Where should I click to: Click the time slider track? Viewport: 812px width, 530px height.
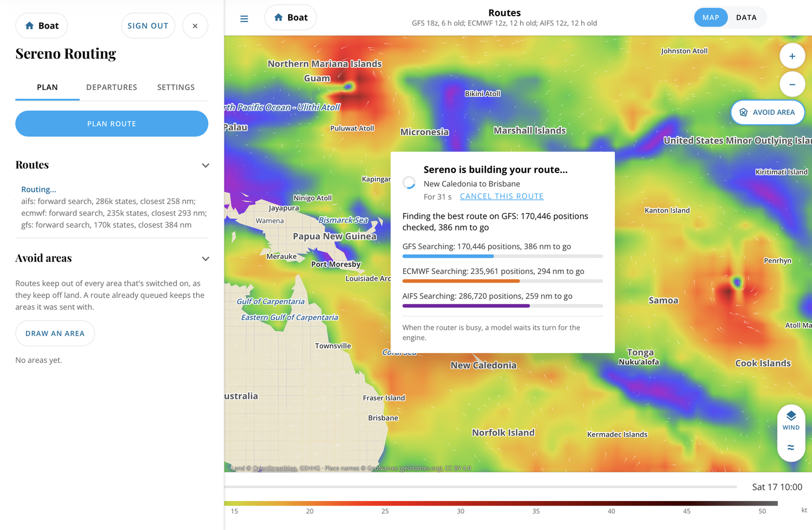pyautogui.click(x=481, y=486)
